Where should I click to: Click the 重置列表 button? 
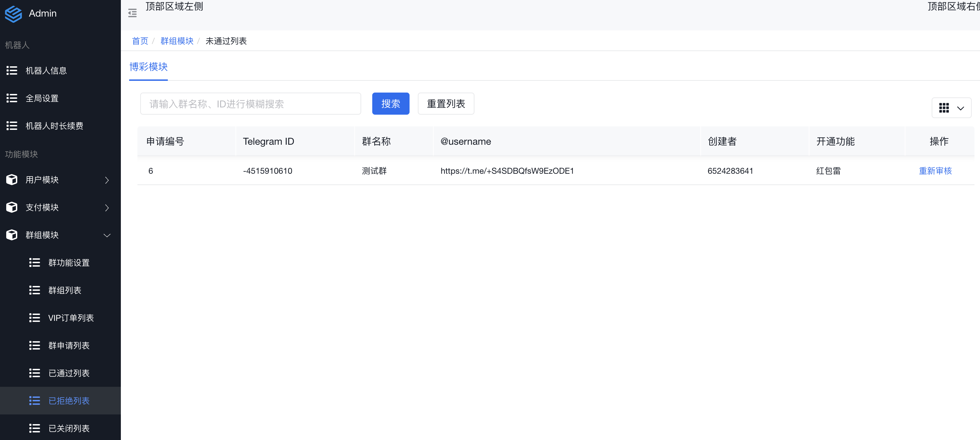pos(445,104)
